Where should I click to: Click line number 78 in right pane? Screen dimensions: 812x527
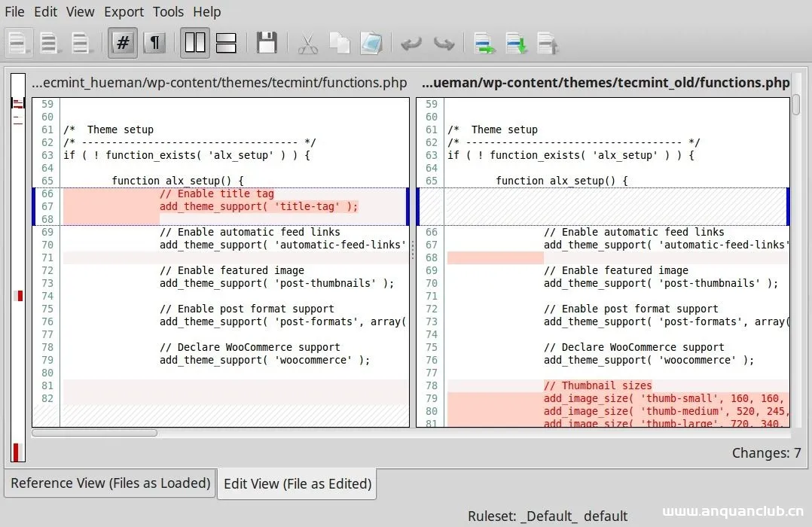coord(432,385)
